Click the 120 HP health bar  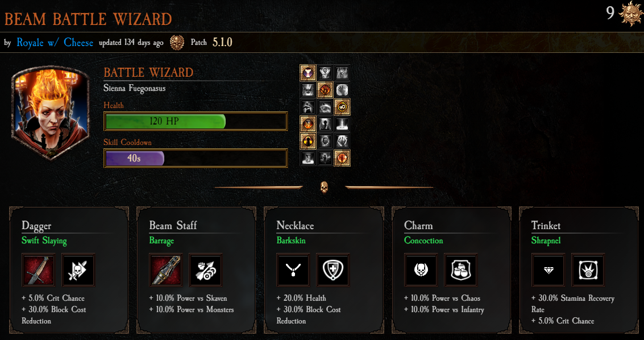click(196, 121)
